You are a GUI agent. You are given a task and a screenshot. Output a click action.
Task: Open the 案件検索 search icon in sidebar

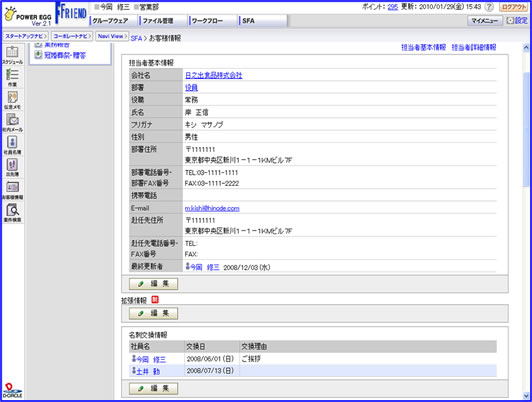tap(12, 213)
